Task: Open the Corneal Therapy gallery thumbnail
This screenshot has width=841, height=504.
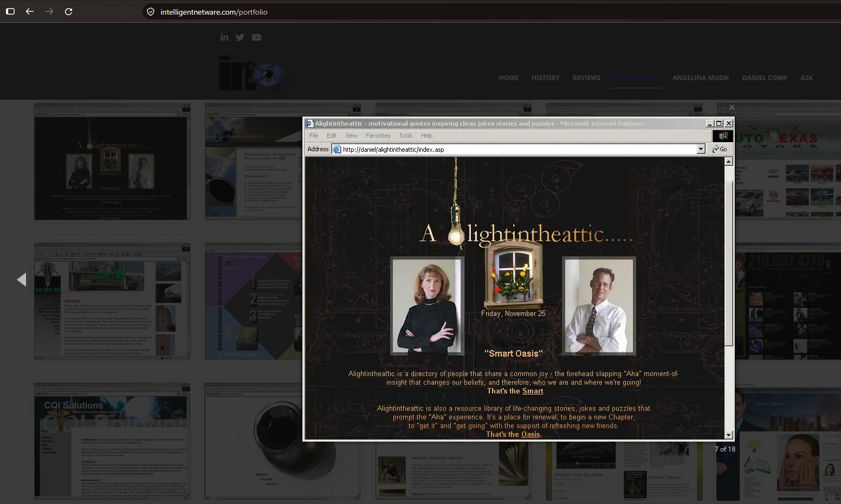Action: [623, 470]
